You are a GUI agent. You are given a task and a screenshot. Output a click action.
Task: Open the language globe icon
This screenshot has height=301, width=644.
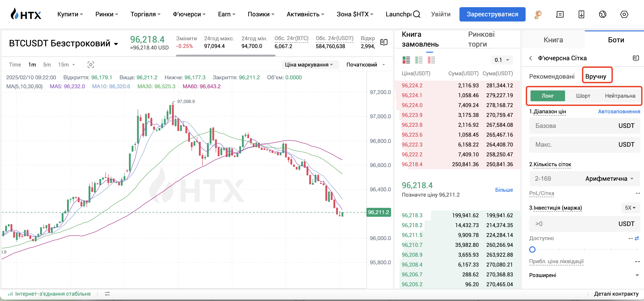603,15
